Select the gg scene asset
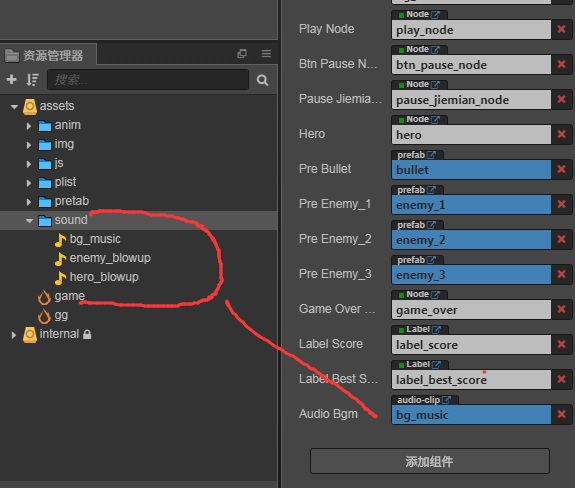Viewport: 575px width, 488px height. tap(54, 316)
